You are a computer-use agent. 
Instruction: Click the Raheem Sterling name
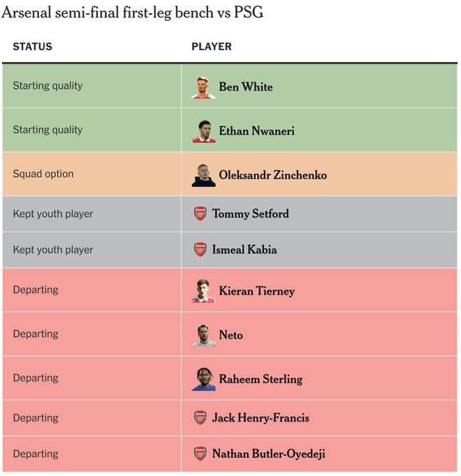click(x=261, y=379)
